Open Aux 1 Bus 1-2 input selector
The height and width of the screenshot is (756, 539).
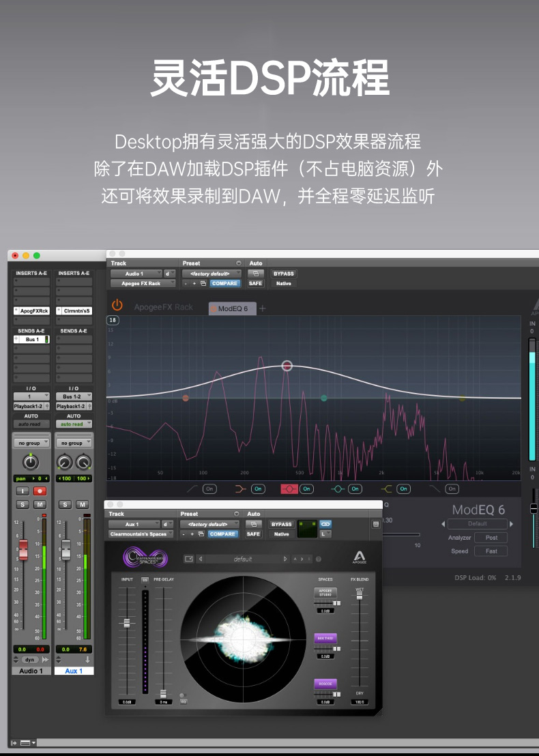click(74, 396)
